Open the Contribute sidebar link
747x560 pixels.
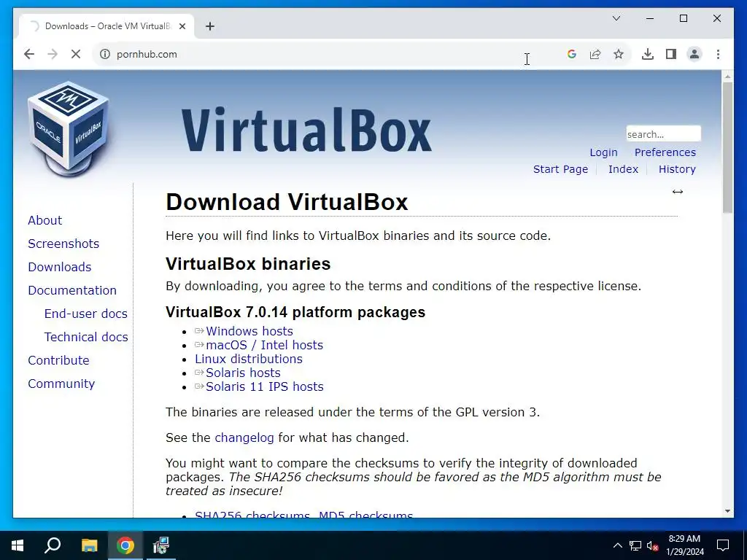click(x=58, y=360)
